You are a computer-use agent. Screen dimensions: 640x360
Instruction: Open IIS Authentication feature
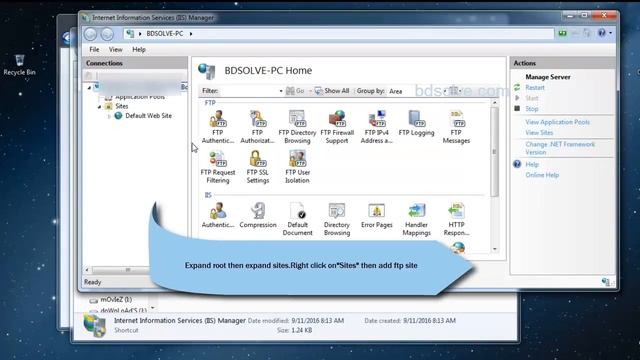pyautogui.click(x=218, y=215)
